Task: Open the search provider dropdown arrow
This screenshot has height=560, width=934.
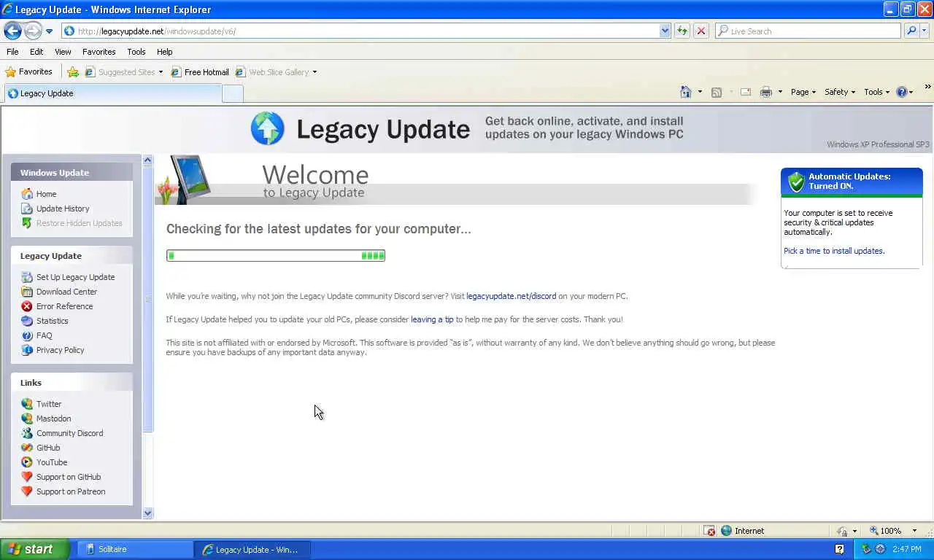Action: [x=925, y=31]
